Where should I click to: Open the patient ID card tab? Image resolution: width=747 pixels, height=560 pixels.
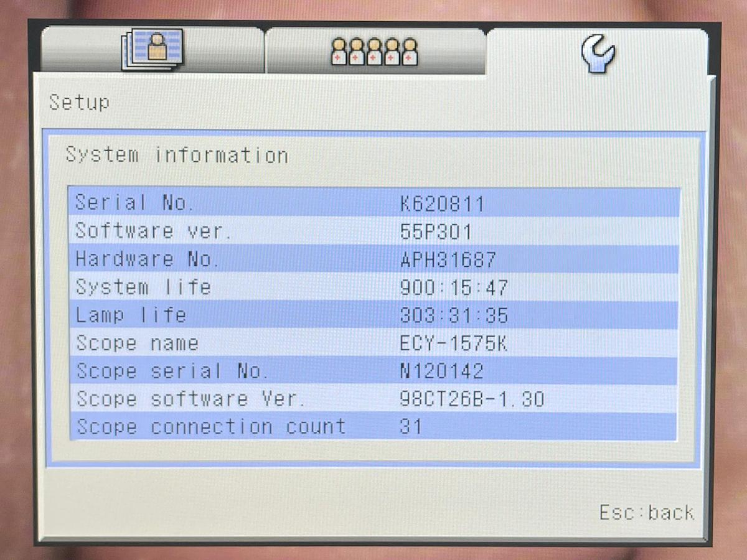[153, 50]
